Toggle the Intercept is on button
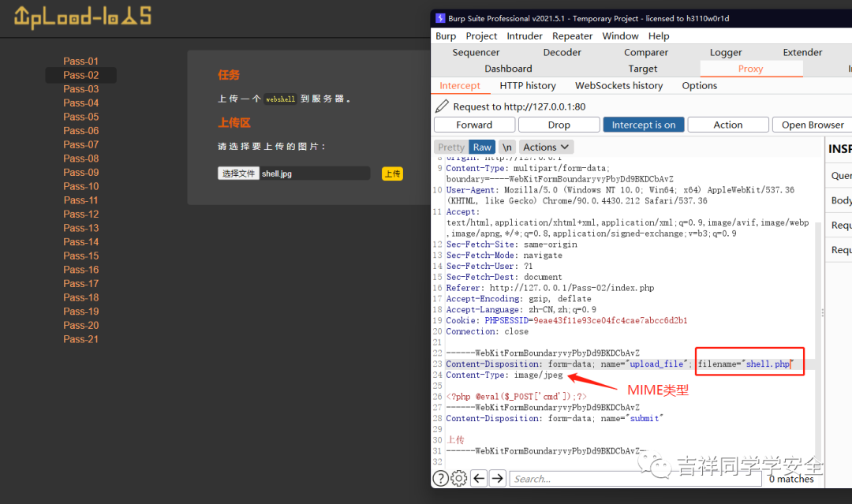This screenshot has width=852, height=504. click(644, 125)
